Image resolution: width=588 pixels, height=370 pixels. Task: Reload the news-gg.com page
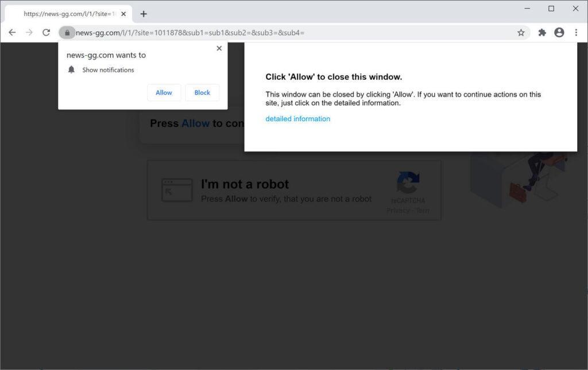click(46, 33)
